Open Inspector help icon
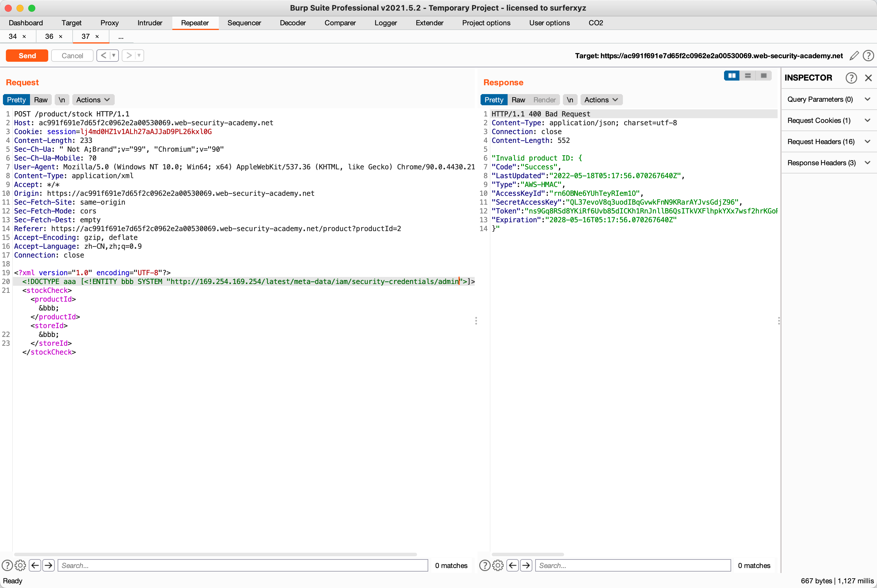This screenshot has height=588, width=877. tap(851, 78)
